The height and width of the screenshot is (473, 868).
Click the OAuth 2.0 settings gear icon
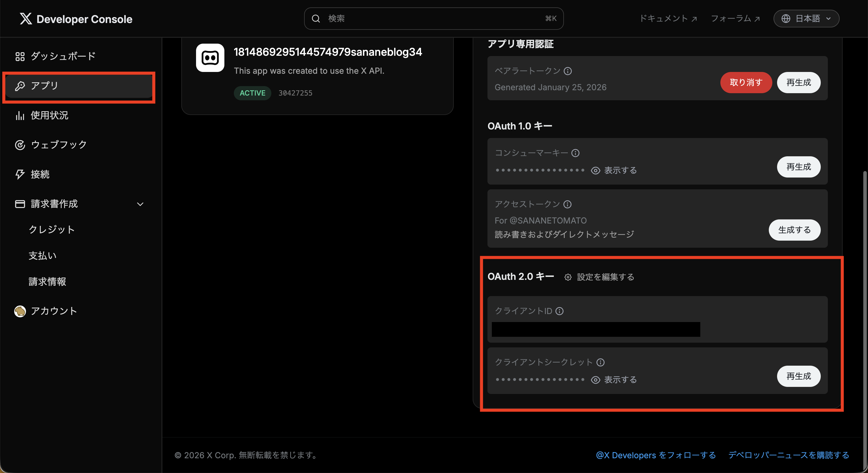pyautogui.click(x=568, y=277)
